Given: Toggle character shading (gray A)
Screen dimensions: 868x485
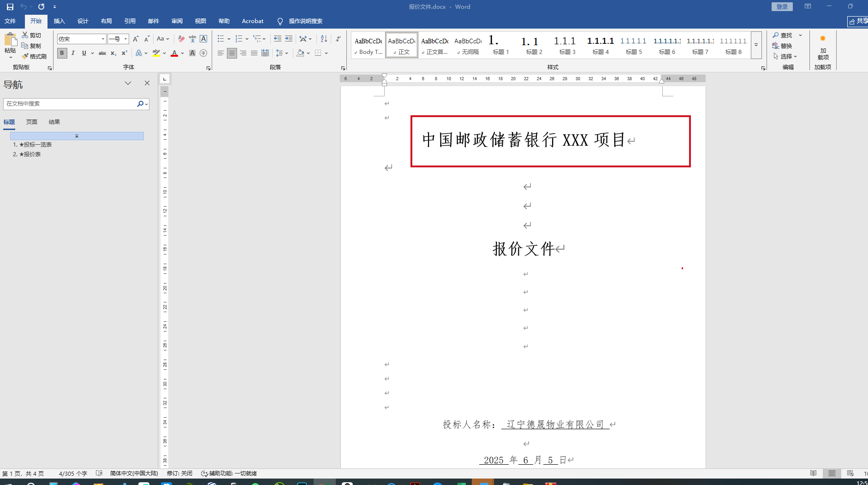Looking at the screenshot, I should click(192, 53).
